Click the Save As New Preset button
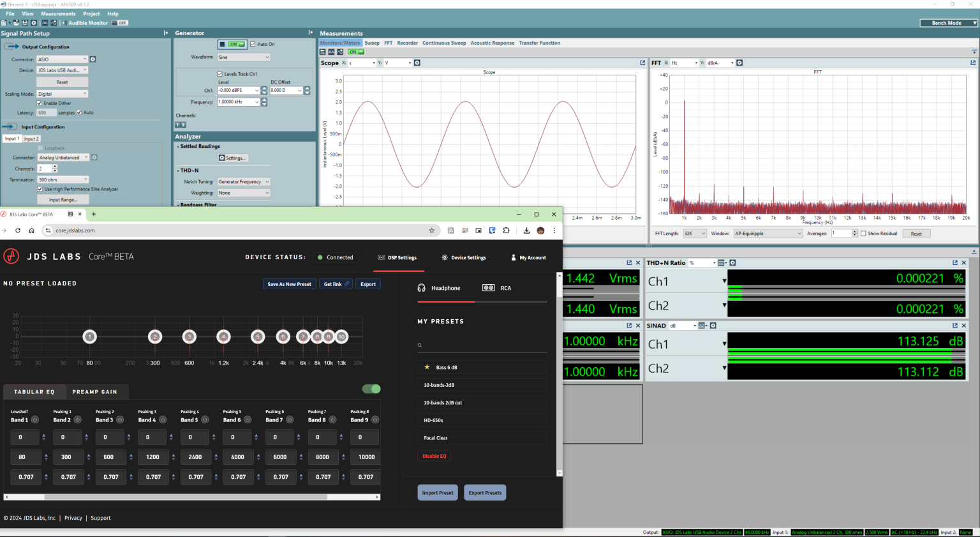The height and width of the screenshot is (537, 980). tap(289, 284)
